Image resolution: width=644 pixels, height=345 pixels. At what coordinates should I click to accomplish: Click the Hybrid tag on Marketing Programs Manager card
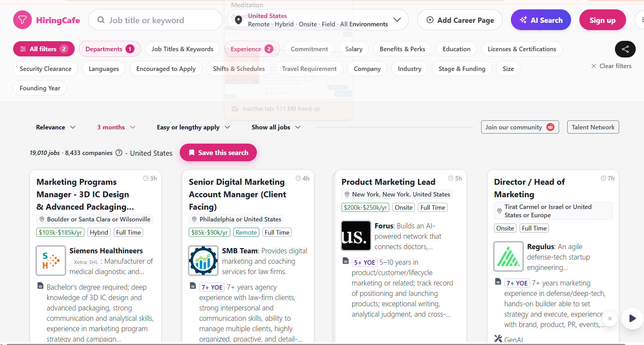(x=99, y=233)
